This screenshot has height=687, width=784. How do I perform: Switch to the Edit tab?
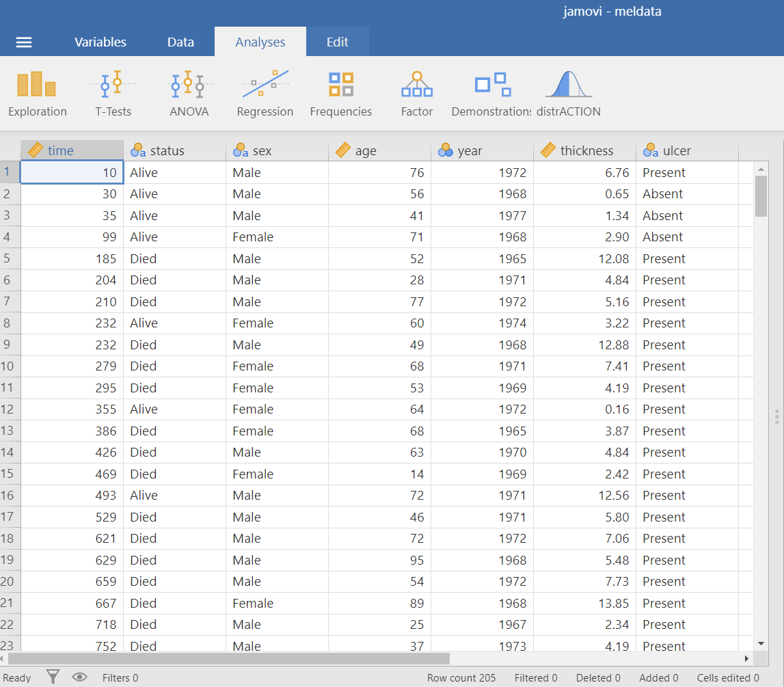coord(337,42)
